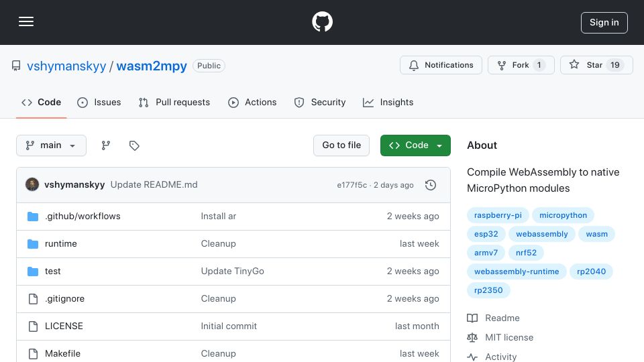Open the MIT license link
This screenshot has height=362, width=644.
509,337
